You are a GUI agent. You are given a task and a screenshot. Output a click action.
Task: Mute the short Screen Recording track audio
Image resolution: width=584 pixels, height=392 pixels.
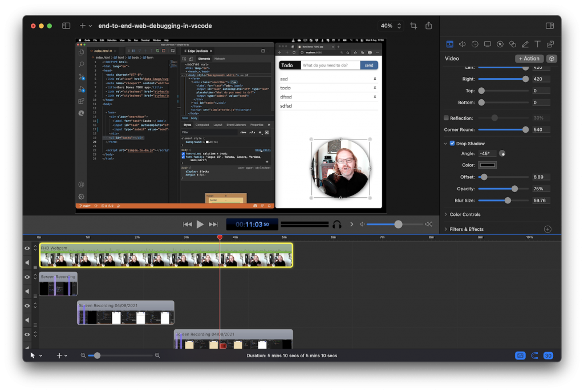pos(27,291)
